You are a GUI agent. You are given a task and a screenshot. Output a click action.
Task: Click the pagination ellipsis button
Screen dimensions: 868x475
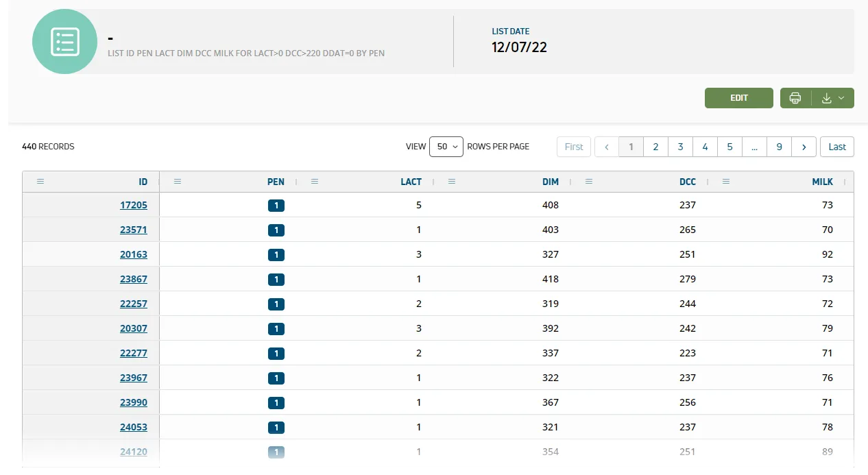pos(755,147)
